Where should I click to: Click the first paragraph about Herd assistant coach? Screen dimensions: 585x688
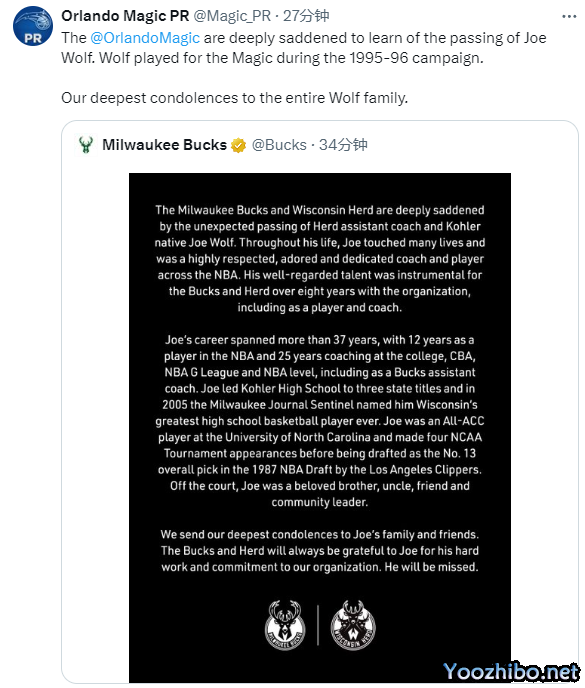(319, 258)
